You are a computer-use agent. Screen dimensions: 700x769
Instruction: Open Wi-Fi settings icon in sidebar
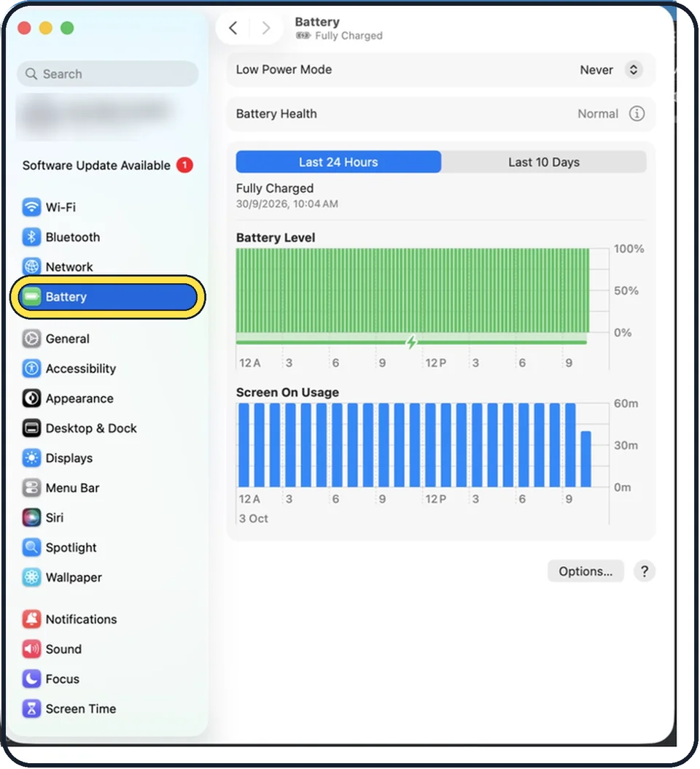click(31, 207)
